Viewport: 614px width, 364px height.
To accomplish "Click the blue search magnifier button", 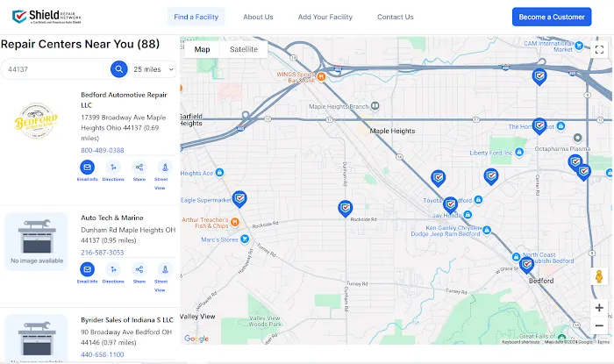I will click(119, 69).
